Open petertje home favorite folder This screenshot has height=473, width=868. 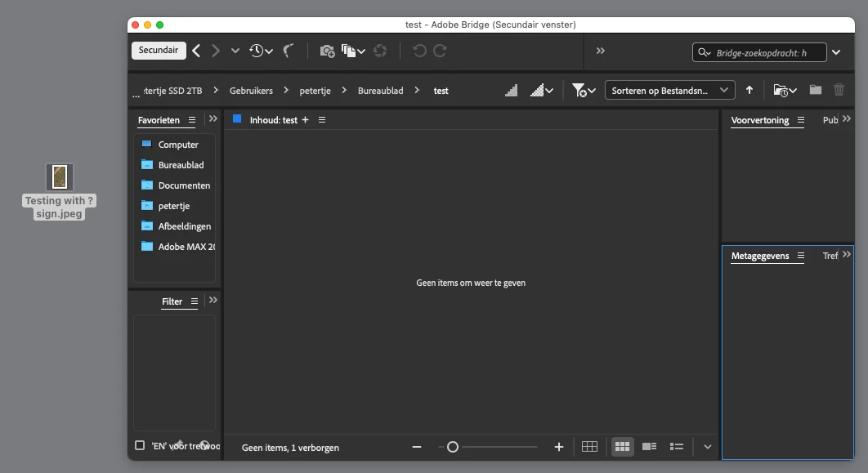174,206
